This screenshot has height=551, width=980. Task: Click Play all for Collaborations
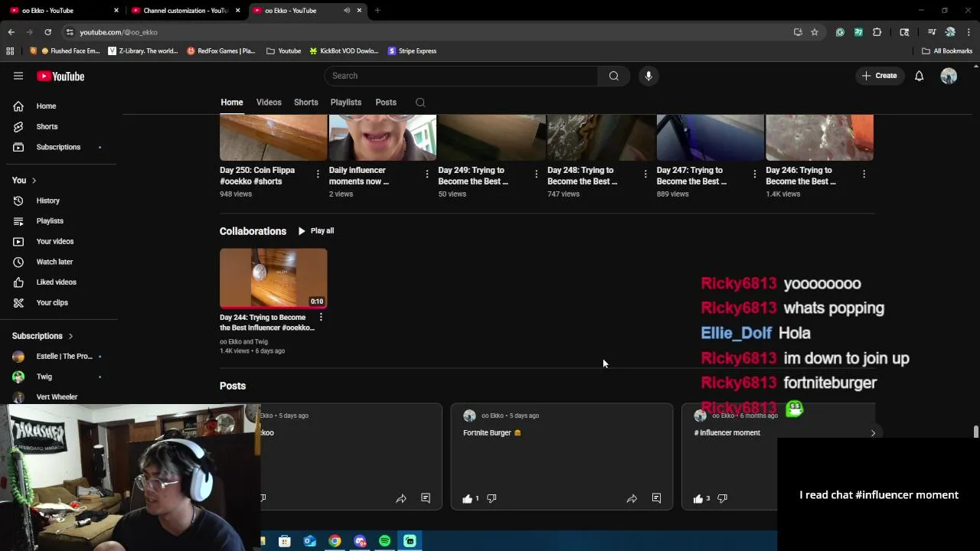[315, 231]
